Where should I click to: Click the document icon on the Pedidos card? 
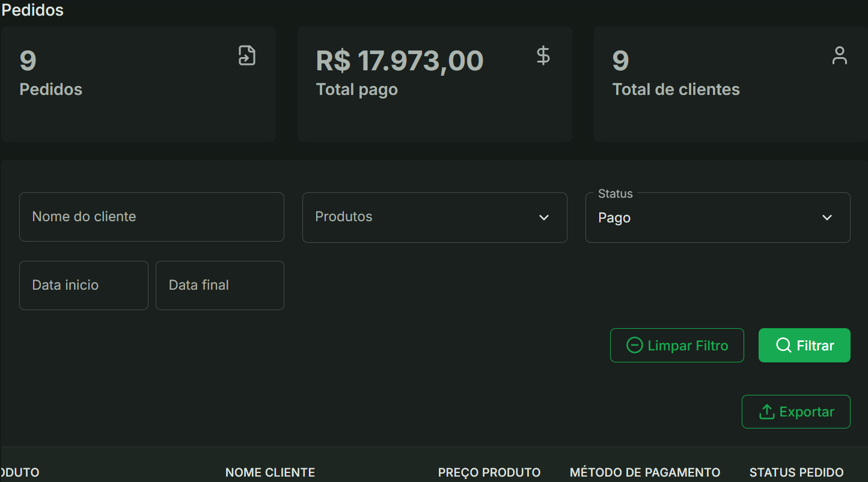point(246,55)
